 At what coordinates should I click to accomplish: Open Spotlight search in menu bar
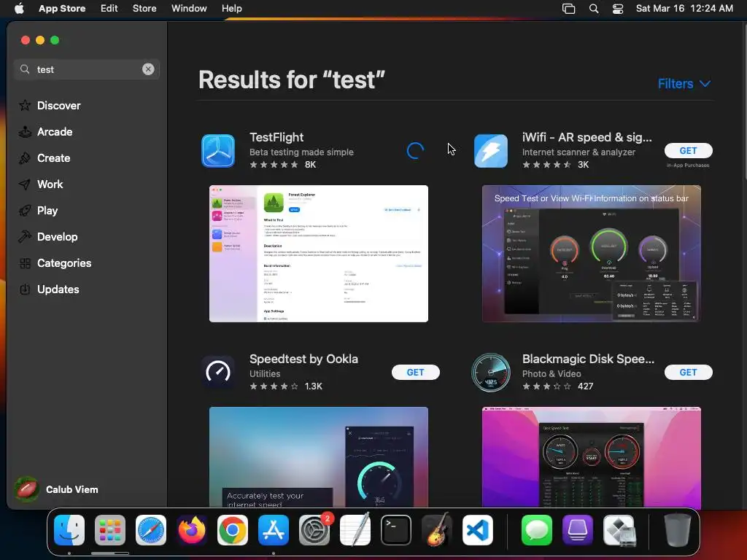(x=594, y=9)
